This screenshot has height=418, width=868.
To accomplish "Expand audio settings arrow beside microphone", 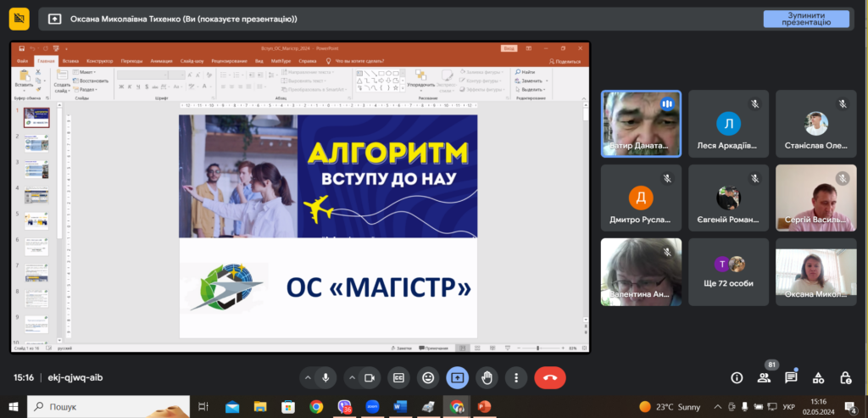I will 306,377.
